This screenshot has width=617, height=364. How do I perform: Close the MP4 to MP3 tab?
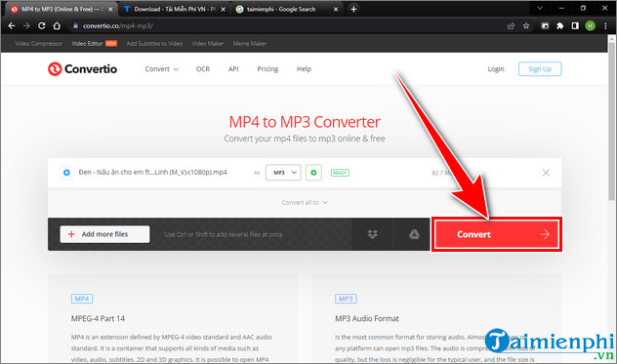point(110,9)
